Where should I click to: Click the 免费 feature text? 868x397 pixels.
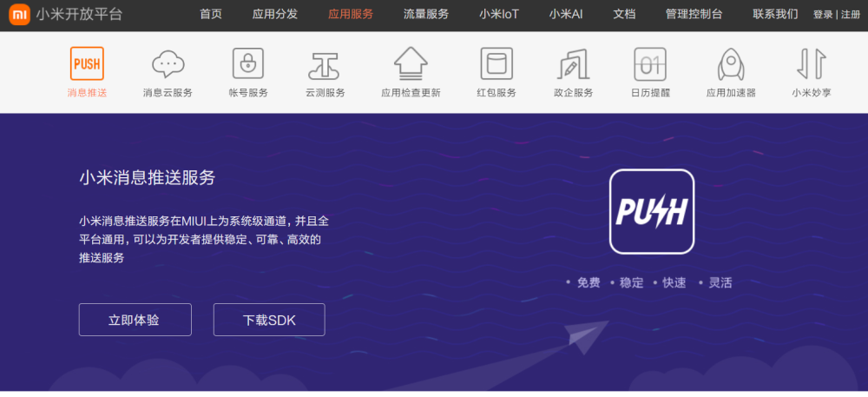[589, 282]
